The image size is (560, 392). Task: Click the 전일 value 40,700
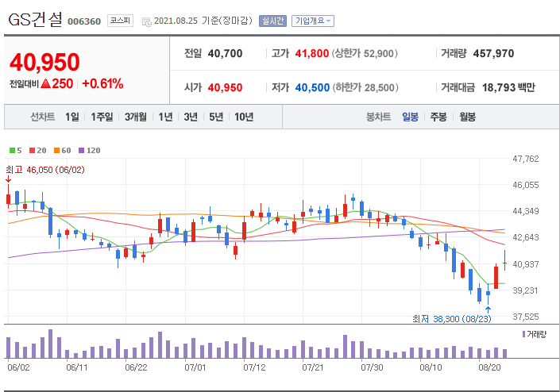click(225, 53)
